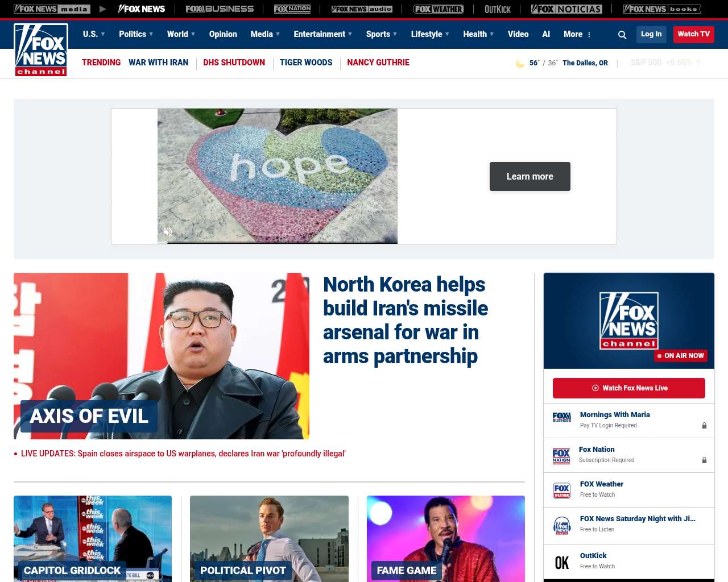Click Learn more on the ad
728x582 pixels.
(530, 177)
